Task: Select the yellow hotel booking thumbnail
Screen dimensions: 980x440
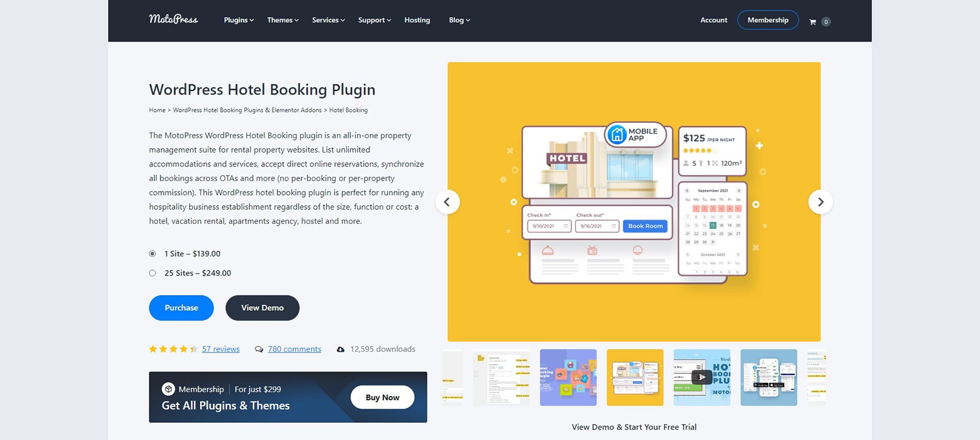Action: click(x=635, y=378)
